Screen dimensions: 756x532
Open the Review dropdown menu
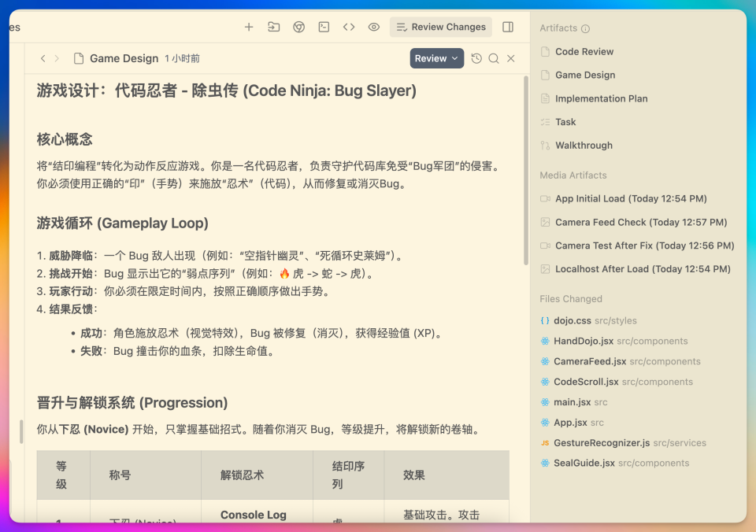click(436, 58)
